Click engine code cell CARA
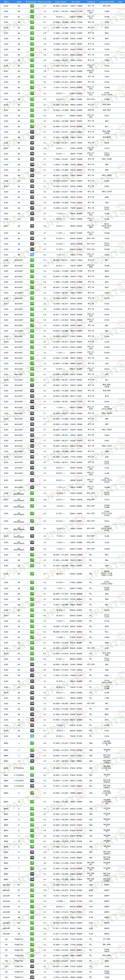The width and height of the screenshot is (125, 980). coord(107,966)
